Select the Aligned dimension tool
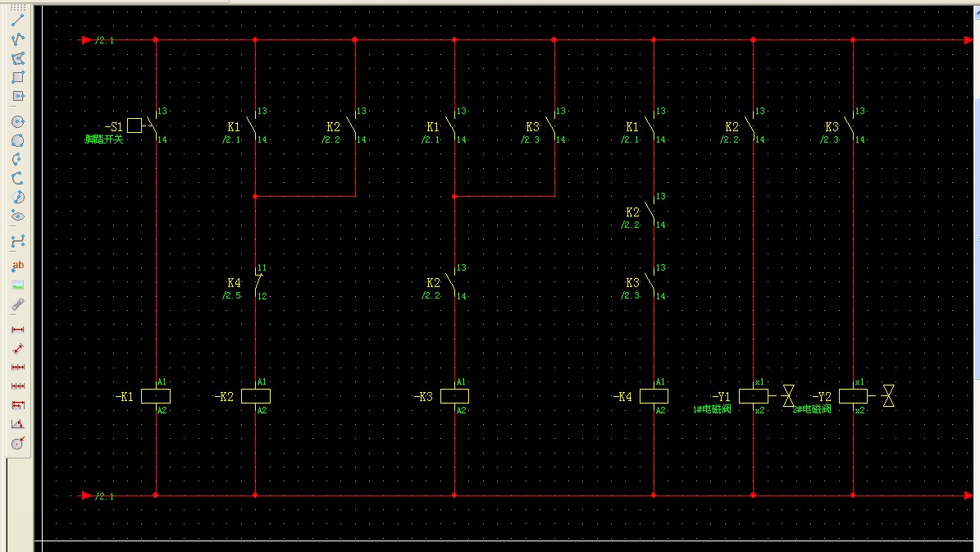Image resolution: width=980 pixels, height=552 pixels. tap(17, 349)
